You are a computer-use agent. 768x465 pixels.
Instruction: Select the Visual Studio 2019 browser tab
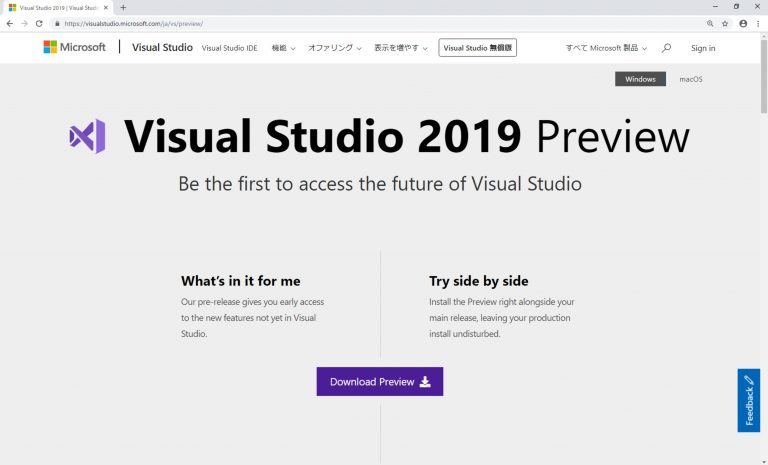(56, 7)
